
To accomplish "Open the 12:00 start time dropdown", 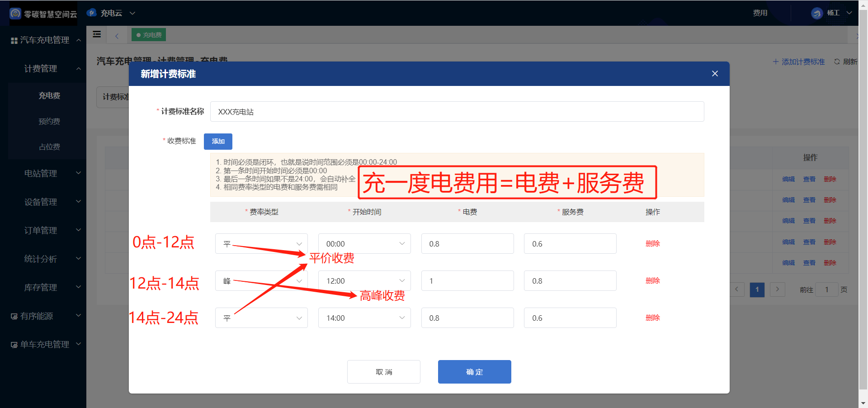I will point(364,280).
